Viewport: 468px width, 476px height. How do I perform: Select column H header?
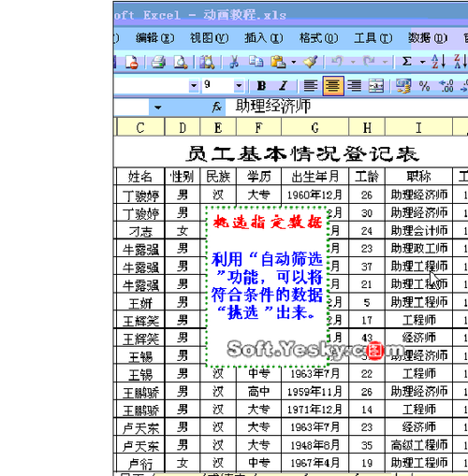(x=367, y=127)
